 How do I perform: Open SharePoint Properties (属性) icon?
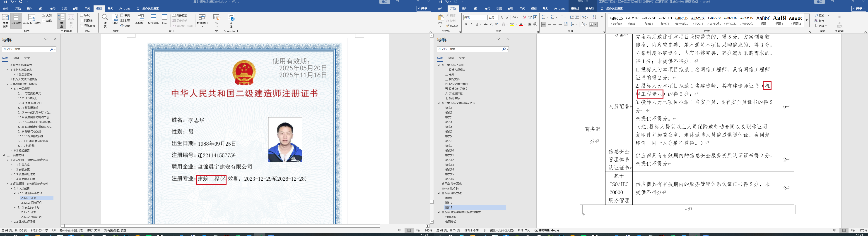[231, 21]
